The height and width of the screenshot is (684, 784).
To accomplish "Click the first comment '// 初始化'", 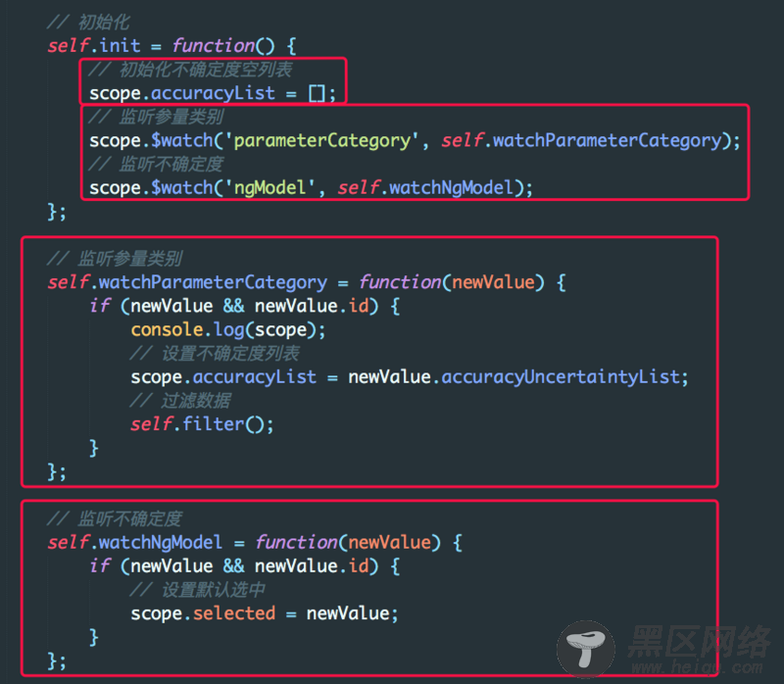I will (x=88, y=23).
